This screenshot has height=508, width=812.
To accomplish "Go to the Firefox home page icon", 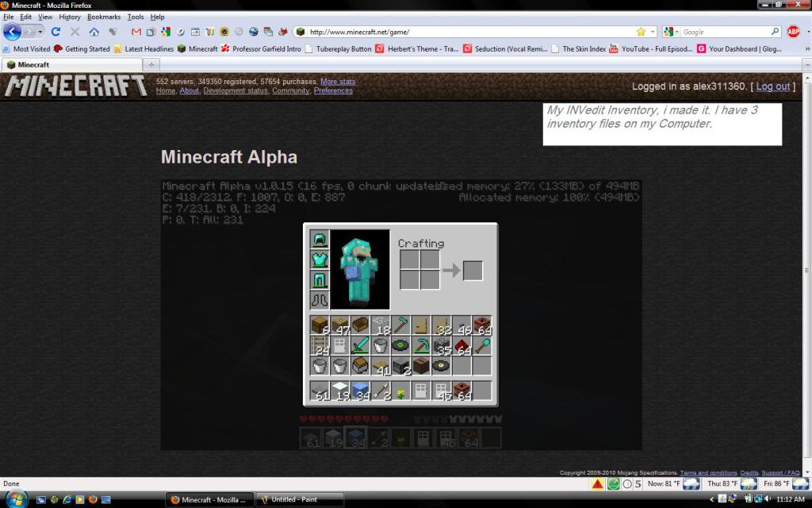I will pos(94,32).
